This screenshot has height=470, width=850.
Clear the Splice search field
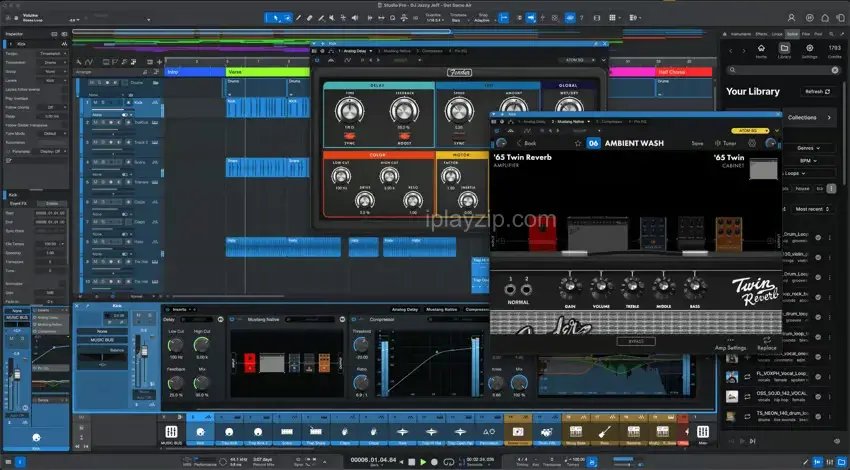coord(835,70)
